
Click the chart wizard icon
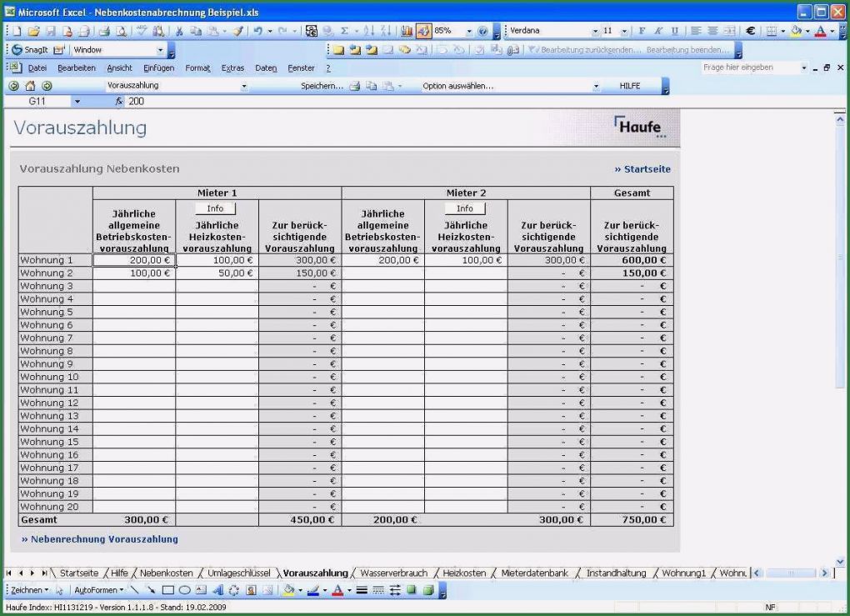point(408,31)
